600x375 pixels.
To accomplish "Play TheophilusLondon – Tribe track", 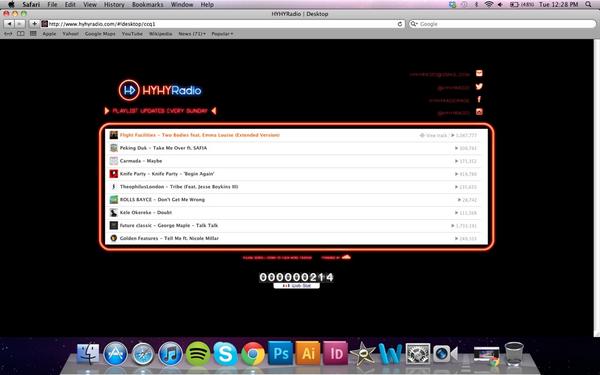I will coord(292,187).
